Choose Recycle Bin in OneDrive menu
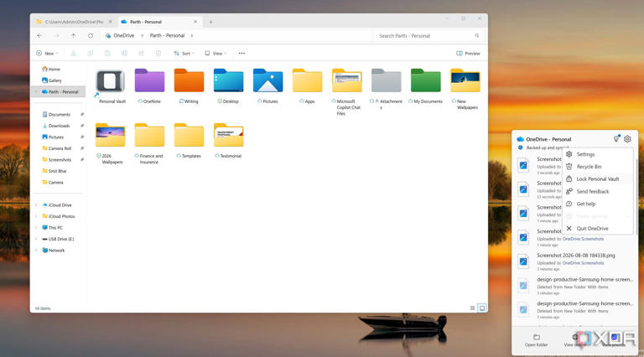644x357 pixels. [597, 167]
